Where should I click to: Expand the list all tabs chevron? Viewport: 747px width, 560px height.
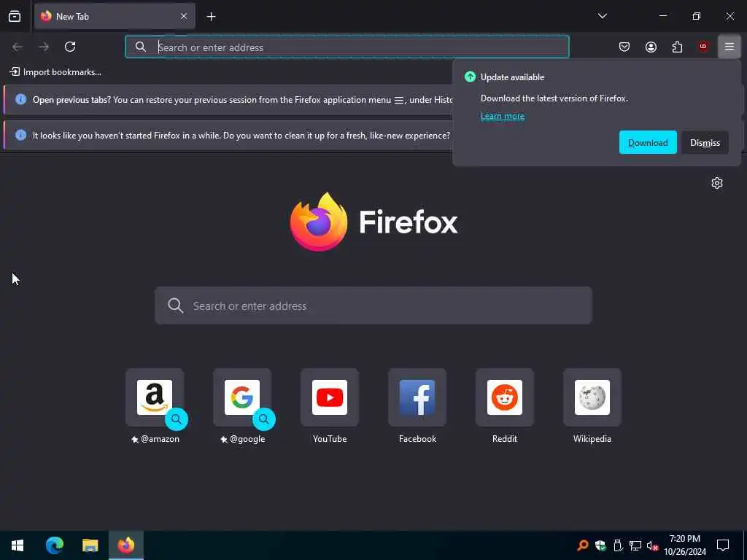click(602, 16)
